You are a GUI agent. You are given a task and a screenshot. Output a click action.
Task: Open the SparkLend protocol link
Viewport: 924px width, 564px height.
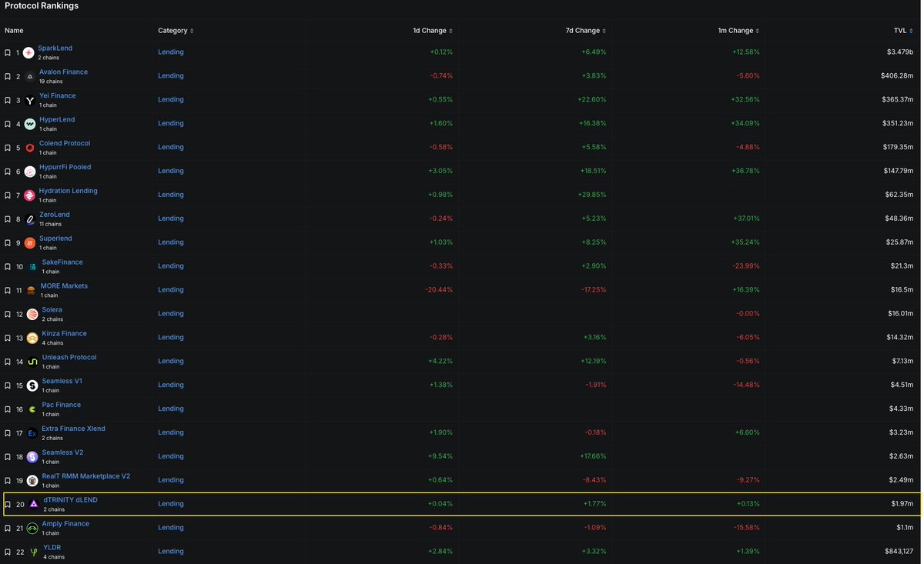pyautogui.click(x=55, y=48)
